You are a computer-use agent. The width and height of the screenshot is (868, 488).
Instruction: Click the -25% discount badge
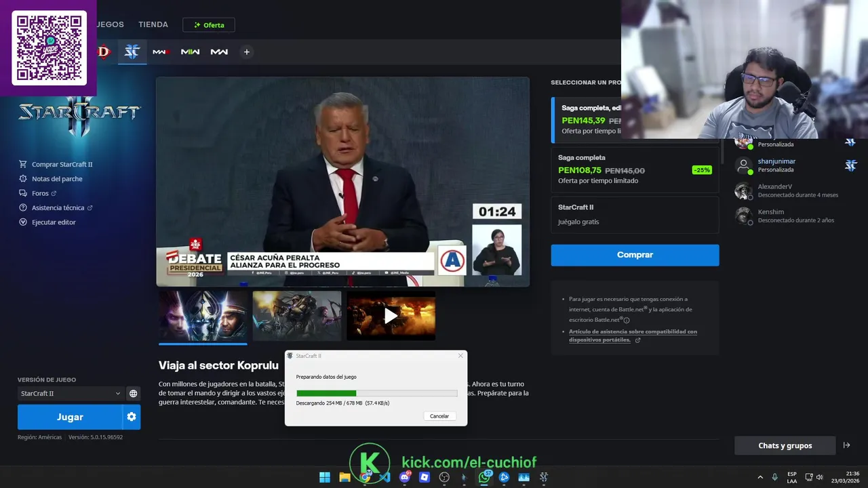tap(702, 170)
